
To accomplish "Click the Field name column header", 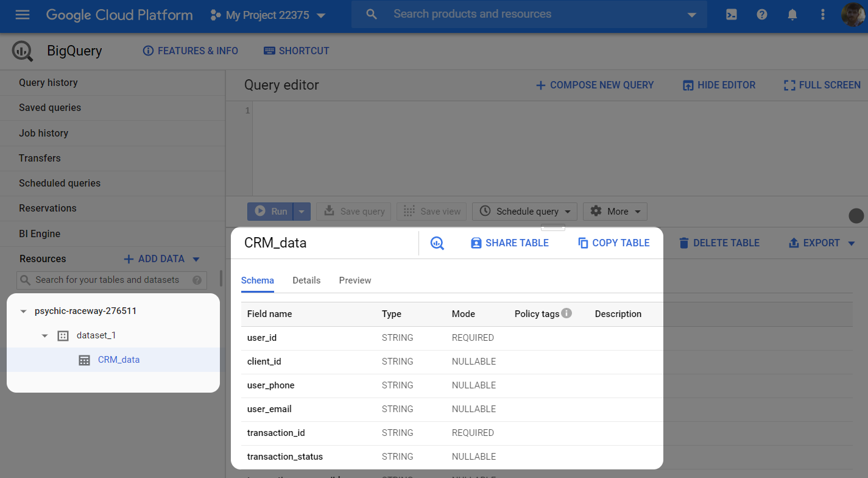I will coord(270,314).
